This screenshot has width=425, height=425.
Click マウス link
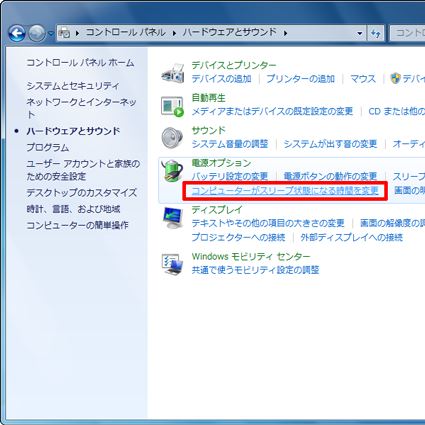[363, 79]
